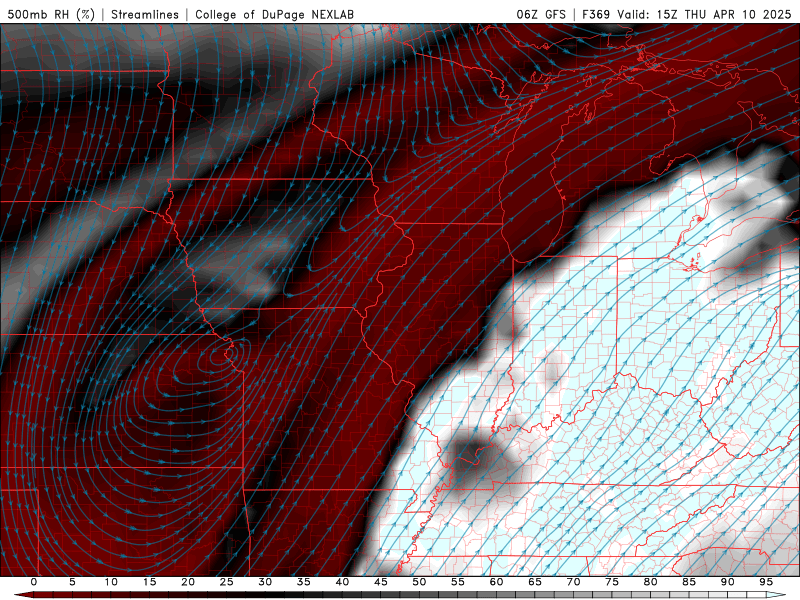
Task: Click the "Streamlines" header label
Action: tap(145, 14)
